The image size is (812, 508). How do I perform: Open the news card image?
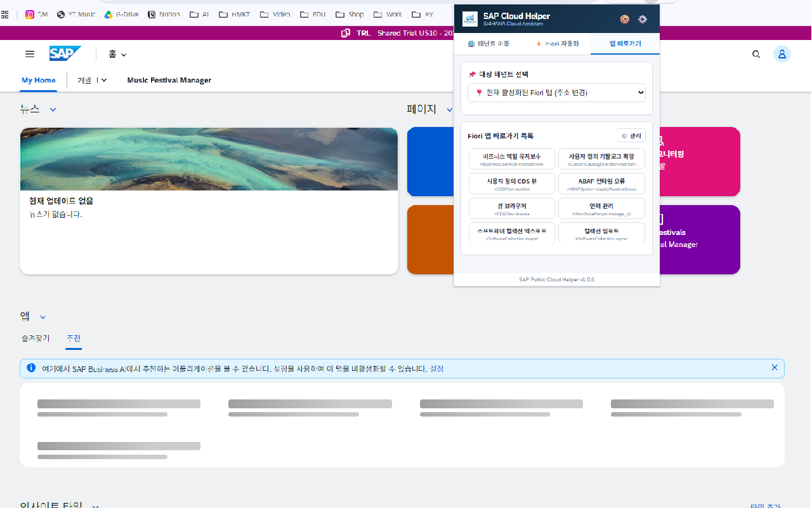(209, 159)
